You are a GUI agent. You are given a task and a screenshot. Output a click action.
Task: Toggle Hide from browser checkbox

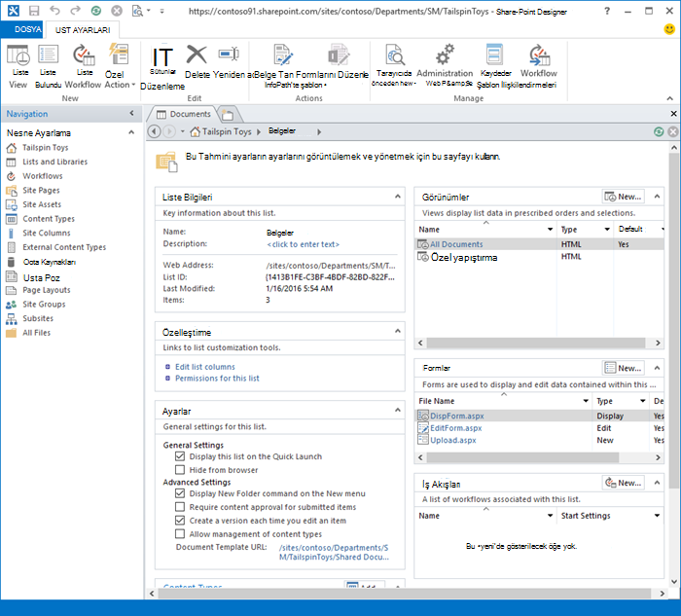point(180,470)
